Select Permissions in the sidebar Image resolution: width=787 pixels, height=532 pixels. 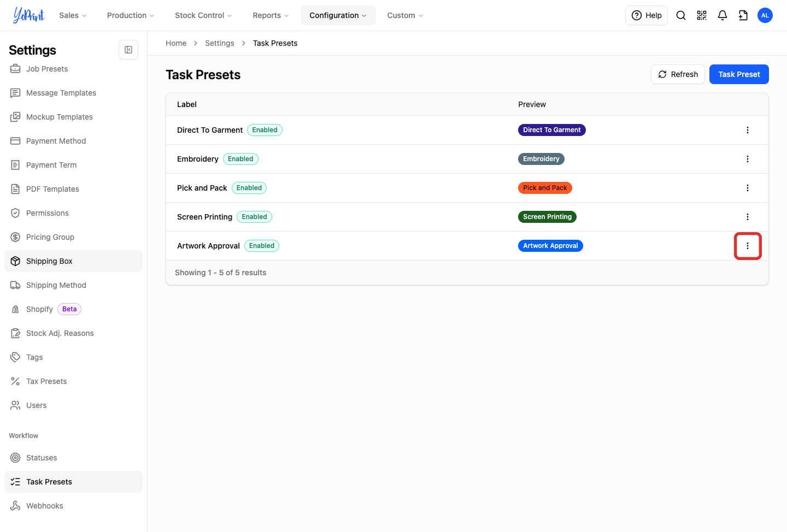pyautogui.click(x=73, y=213)
